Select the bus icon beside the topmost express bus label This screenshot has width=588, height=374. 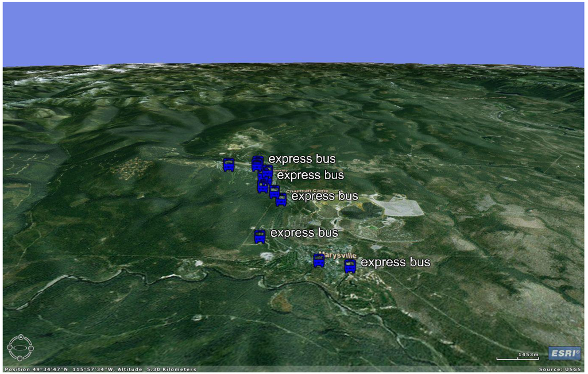(x=258, y=163)
